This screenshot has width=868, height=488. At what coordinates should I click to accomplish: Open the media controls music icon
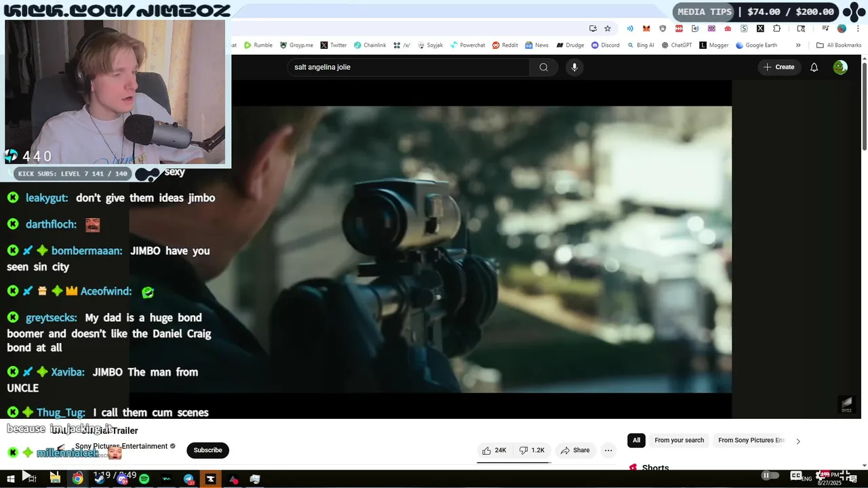pyautogui.click(x=825, y=28)
